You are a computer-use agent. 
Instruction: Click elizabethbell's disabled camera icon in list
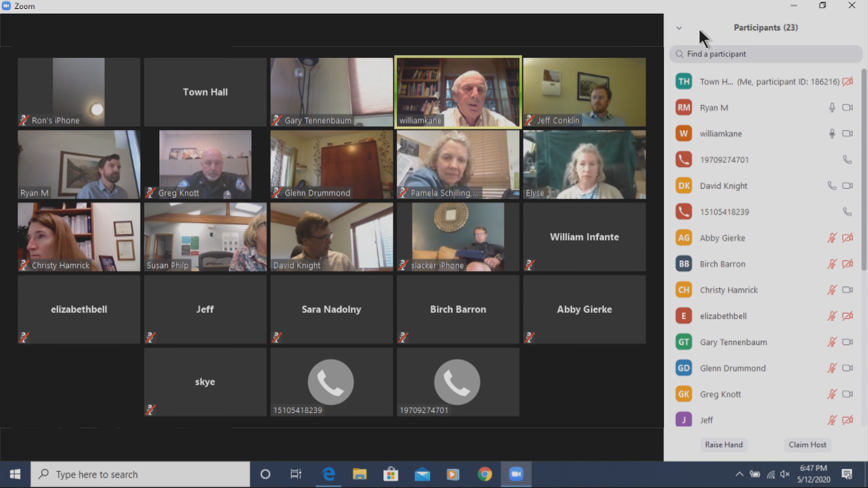848,316
